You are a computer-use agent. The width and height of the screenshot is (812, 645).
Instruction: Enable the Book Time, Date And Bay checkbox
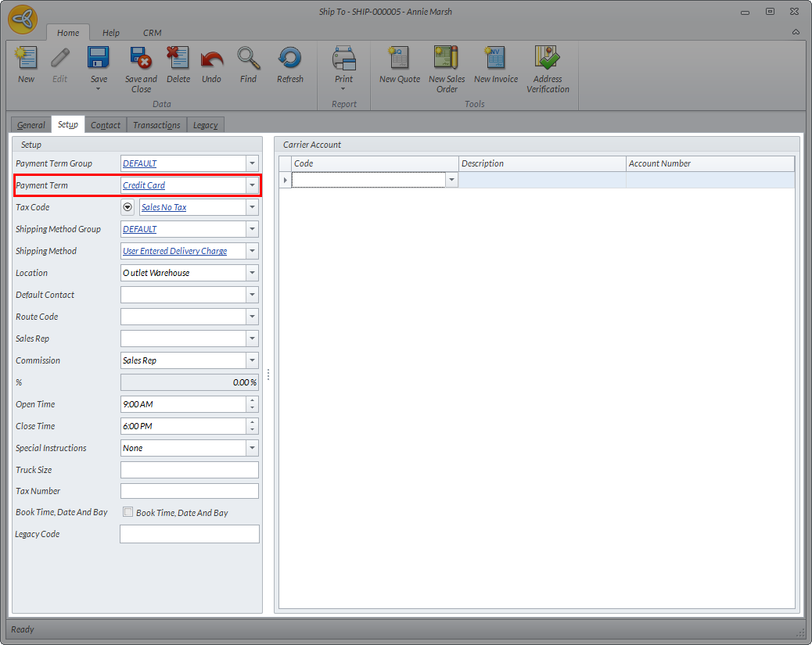(x=128, y=513)
